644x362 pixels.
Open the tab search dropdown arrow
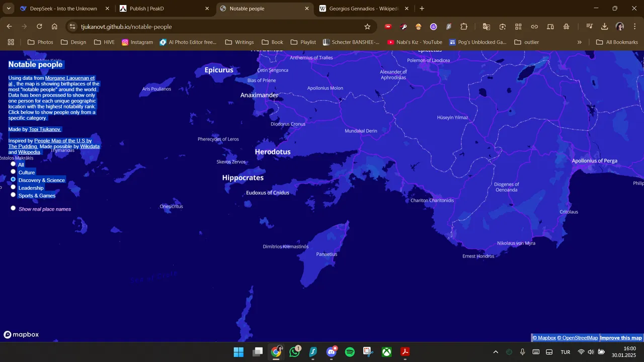click(x=9, y=9)
